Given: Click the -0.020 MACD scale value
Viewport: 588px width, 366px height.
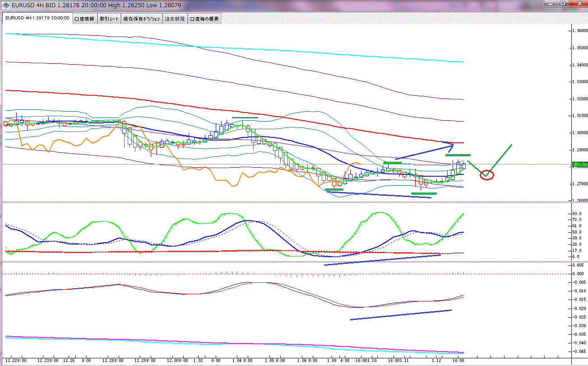Looking at the screenshot, I should [578, 308].
